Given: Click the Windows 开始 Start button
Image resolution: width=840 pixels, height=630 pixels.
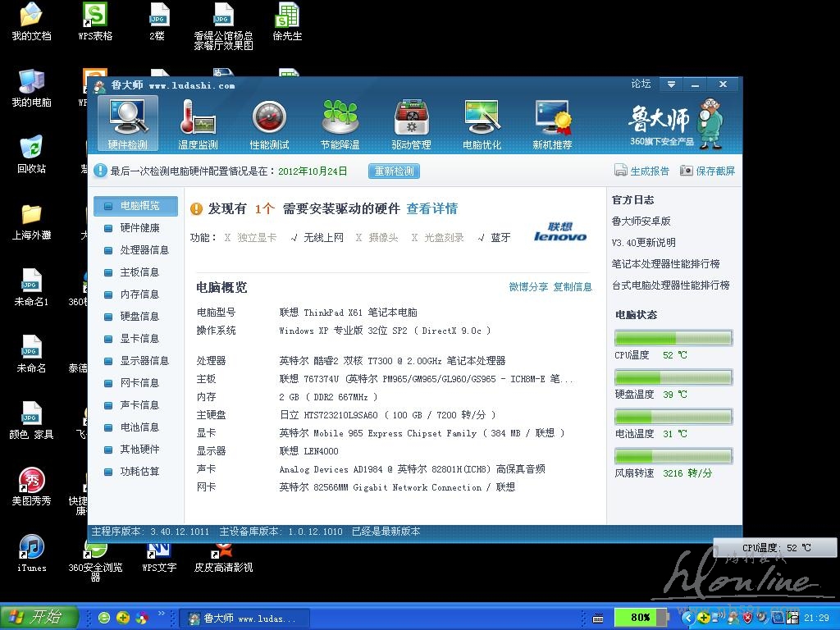Looking at the screenshot, I should click(39, 618).
